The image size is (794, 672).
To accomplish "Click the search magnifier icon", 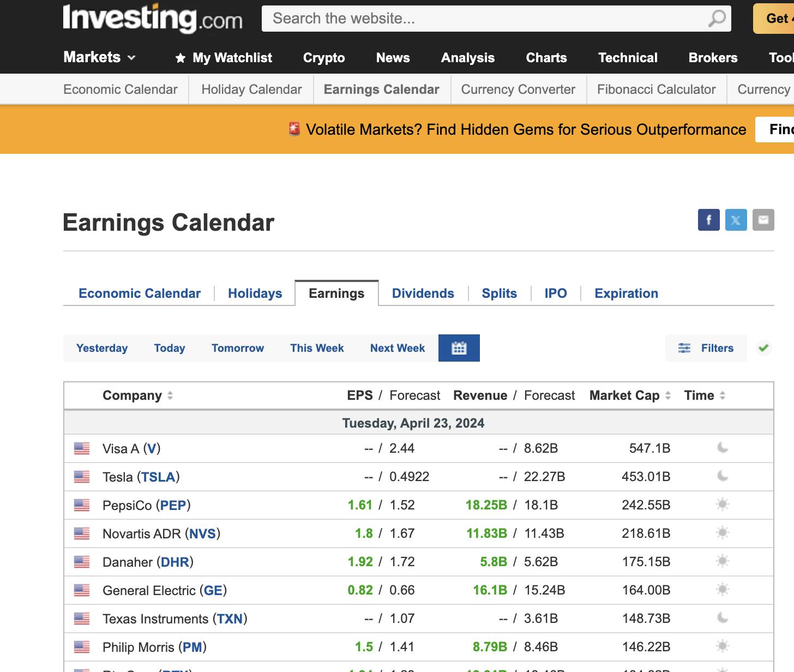I will (x=717, y=19).
